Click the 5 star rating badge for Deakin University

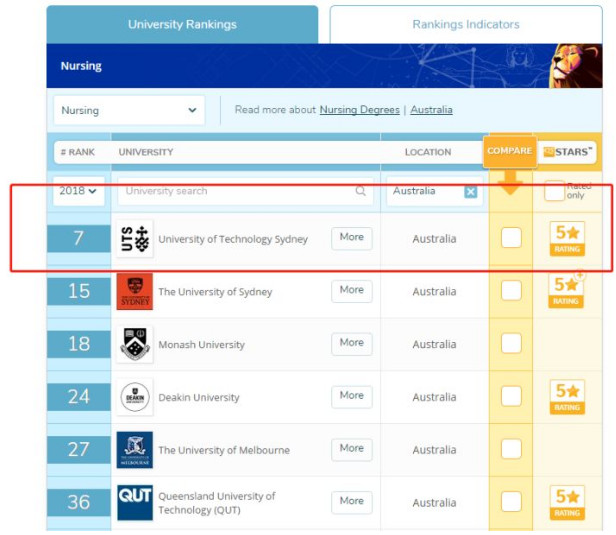tap(567, 397)
